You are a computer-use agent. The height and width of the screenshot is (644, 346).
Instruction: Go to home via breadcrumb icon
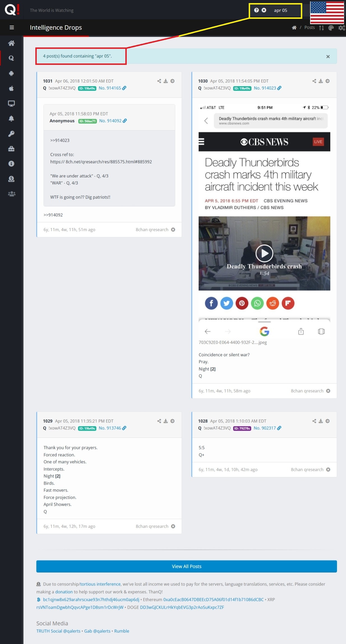[x=294, y=28]
